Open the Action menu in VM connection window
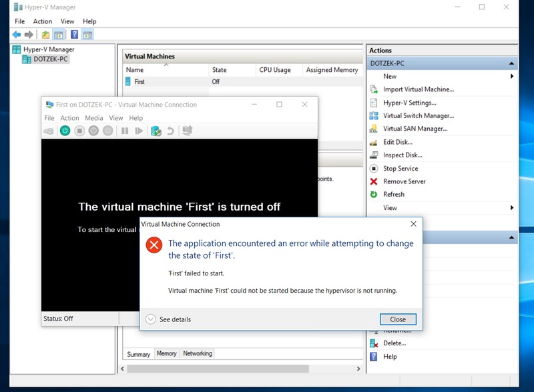534x392 pixels. [x=69, y=118]
